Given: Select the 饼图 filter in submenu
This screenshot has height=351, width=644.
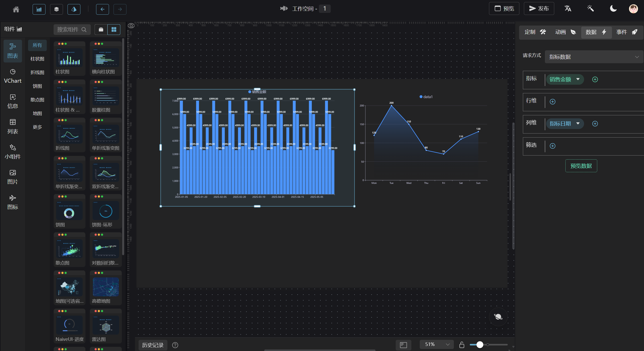Looking at the screenshot, I should 37,86.
